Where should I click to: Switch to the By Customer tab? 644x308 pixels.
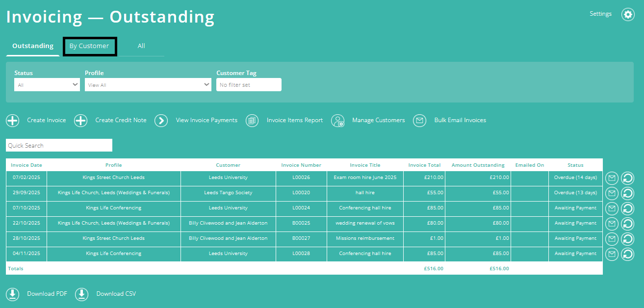click(x=90, y=46)
